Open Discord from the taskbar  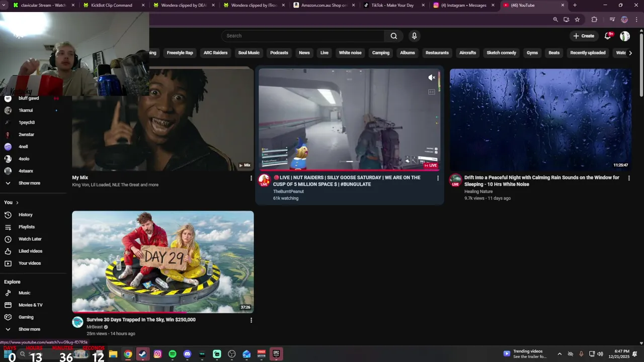[x=188, y=354]
